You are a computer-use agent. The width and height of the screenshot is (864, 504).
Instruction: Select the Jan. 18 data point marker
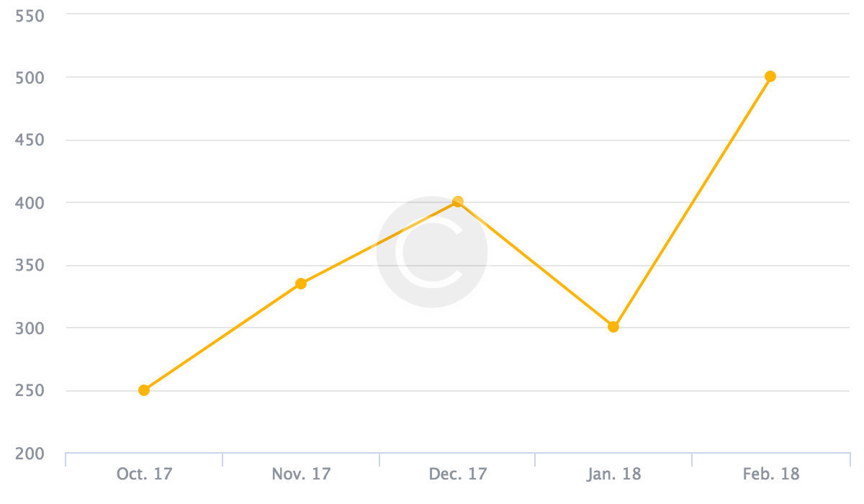[613, 327]
